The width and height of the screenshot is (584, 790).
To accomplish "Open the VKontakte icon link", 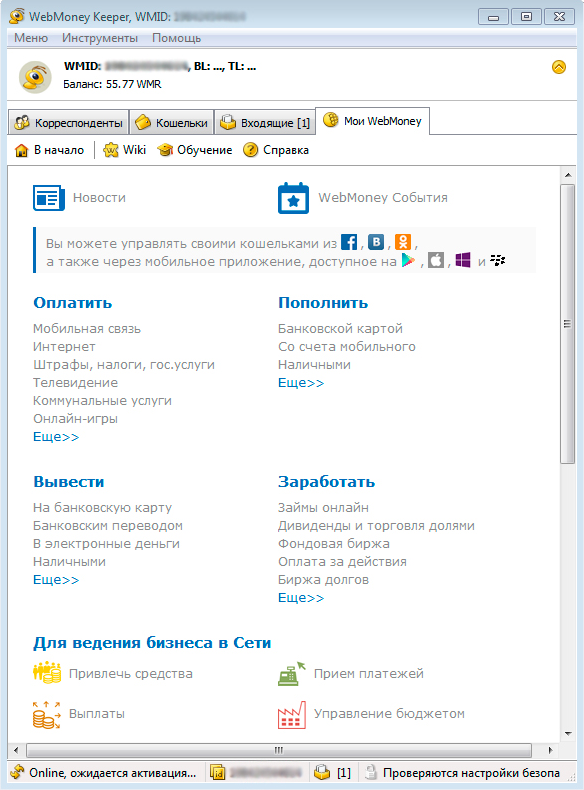I will point(376,242).
